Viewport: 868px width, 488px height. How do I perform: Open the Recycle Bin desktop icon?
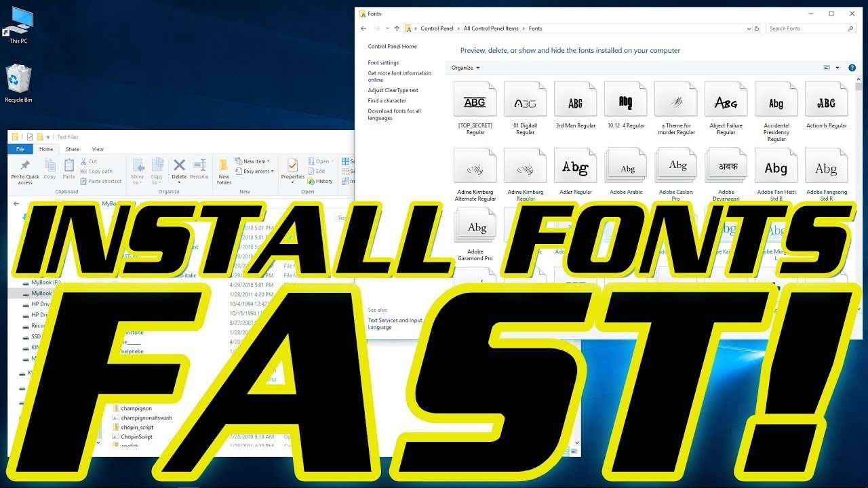pos(18,83)
